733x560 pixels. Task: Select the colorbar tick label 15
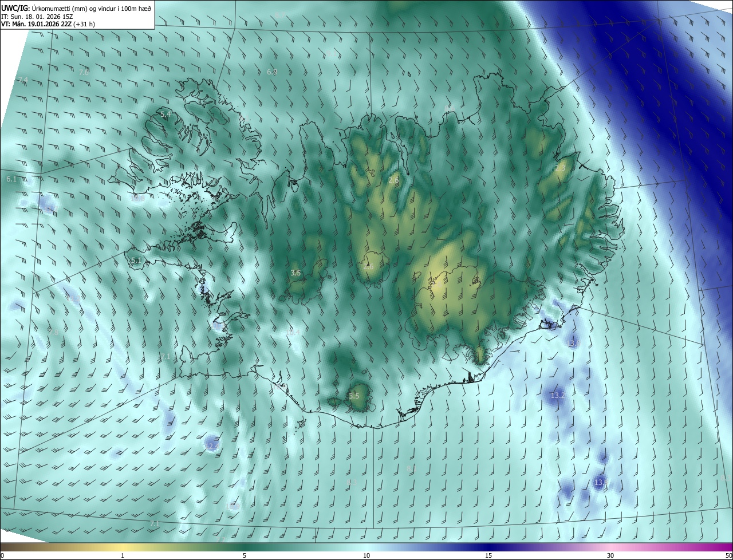point(488,555)
